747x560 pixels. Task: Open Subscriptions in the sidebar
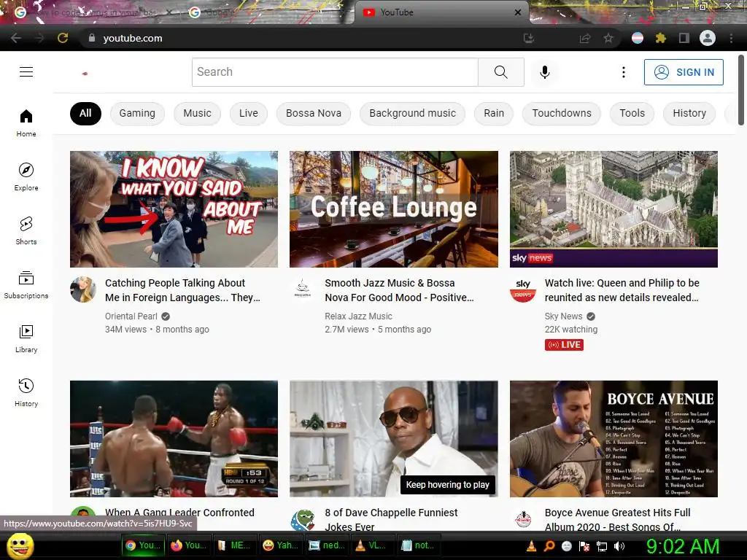coord(26,285)
